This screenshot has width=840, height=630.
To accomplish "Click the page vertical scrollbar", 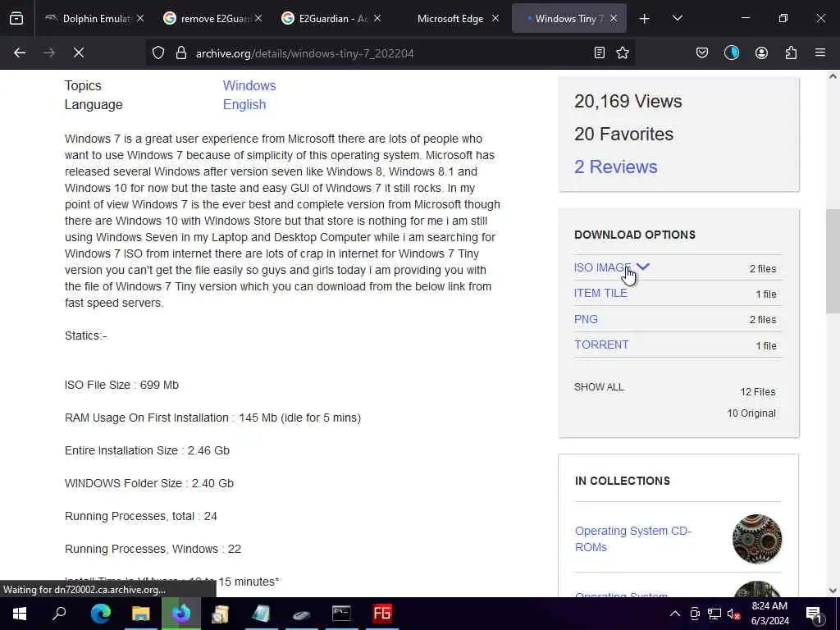I will [x=833, y=261].
